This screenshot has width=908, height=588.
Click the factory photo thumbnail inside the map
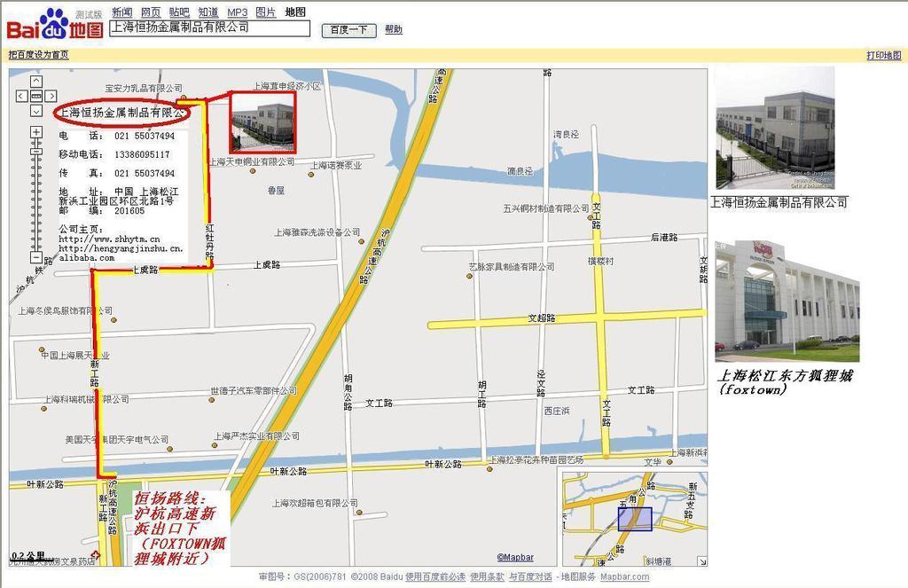263,122
